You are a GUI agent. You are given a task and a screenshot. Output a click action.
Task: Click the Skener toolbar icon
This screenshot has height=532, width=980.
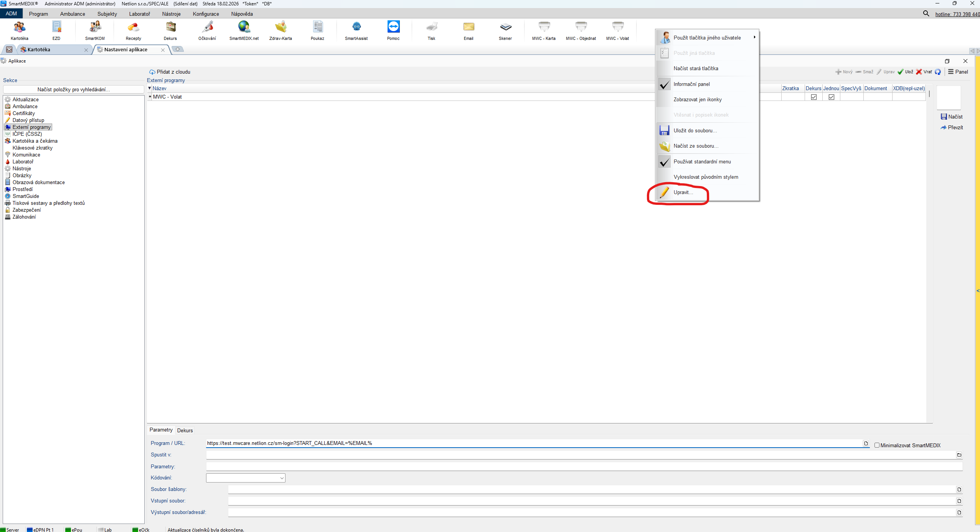[x=505, y=27]
